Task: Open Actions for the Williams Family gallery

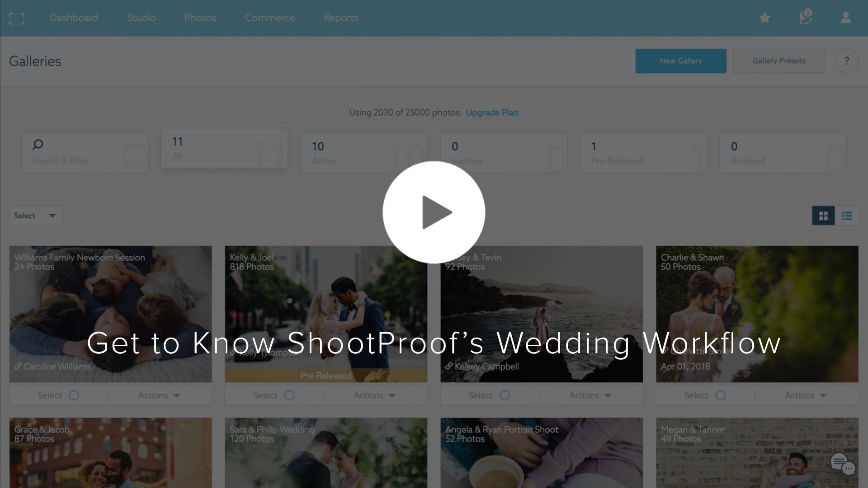Action: point(159,395)
